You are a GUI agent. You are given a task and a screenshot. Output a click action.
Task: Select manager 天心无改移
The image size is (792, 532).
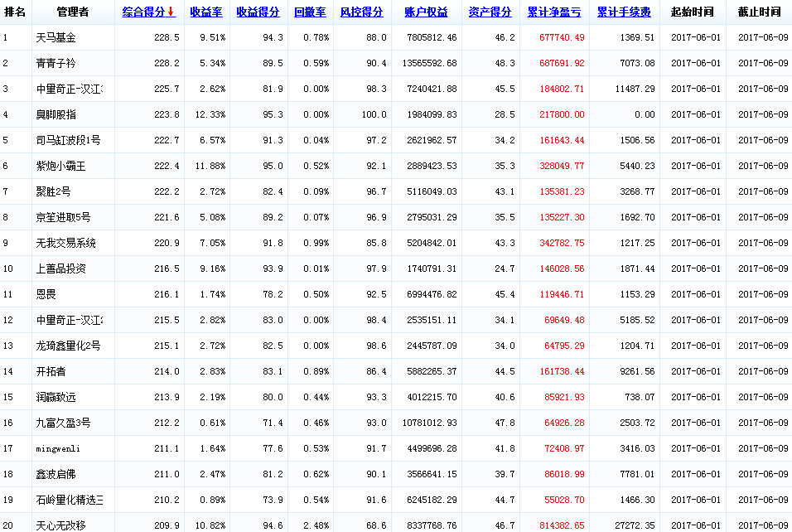click(60, 525)
